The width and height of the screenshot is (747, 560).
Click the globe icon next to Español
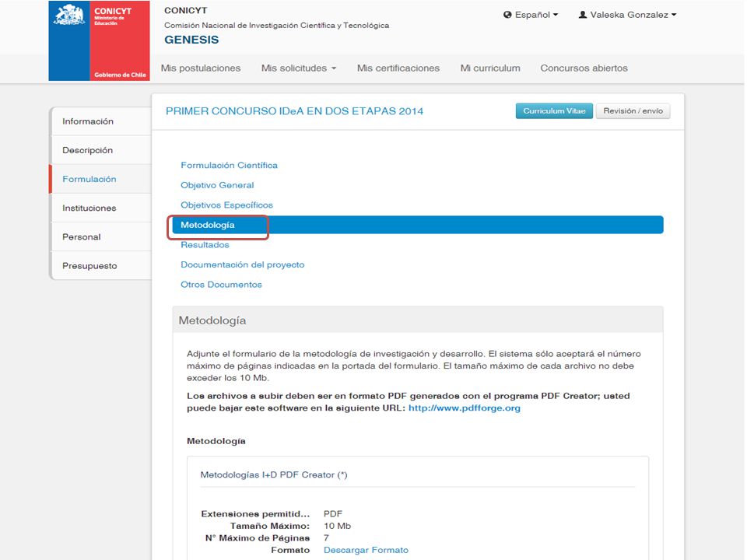[x=507, y=15]
